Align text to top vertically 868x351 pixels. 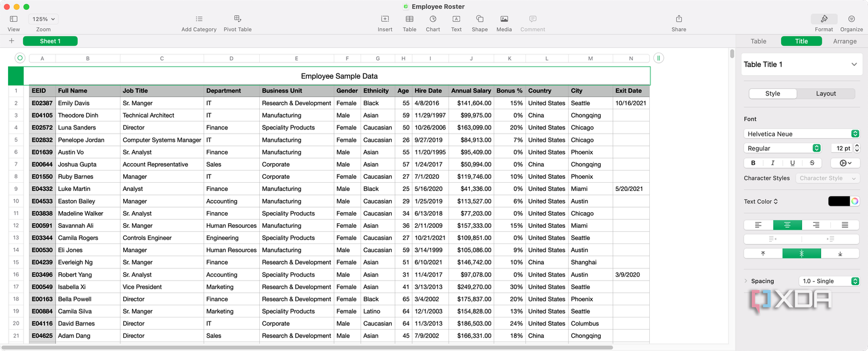pyautogui.click(x=763, y=253)
